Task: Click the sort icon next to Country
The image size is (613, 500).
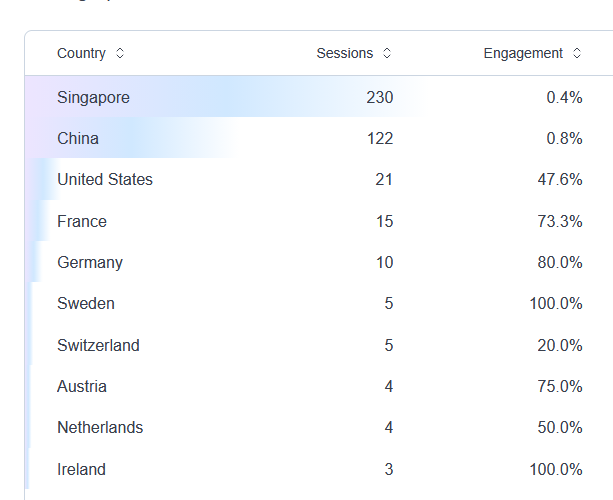Action: point(121,53)
